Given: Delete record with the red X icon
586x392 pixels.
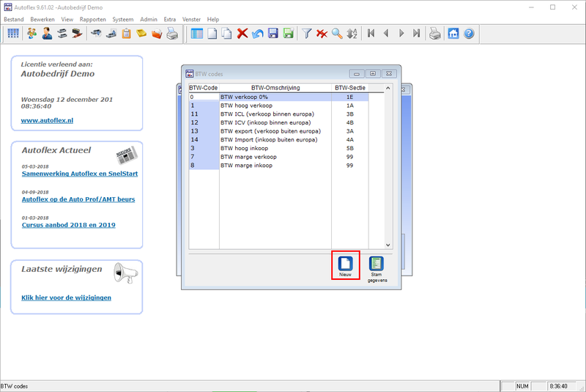Looking at the screenshot, I should [242, 34].
